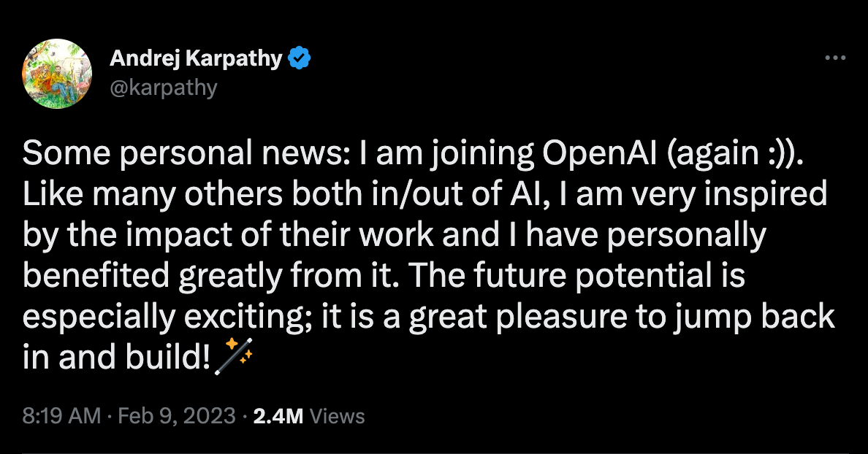Click the blue verified checkmark badge
This screenshot has height=454, width=868.
(299, 58)
